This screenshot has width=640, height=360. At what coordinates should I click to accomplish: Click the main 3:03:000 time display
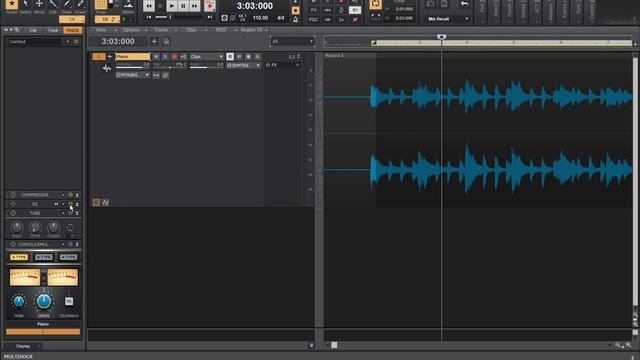pyautogui.click(x=255, y=6)
